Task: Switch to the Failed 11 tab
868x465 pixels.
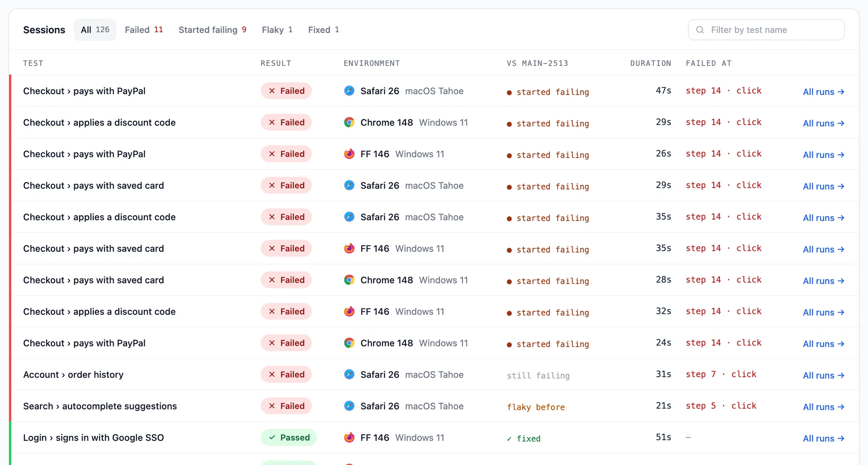Action: tap(144, 30)
